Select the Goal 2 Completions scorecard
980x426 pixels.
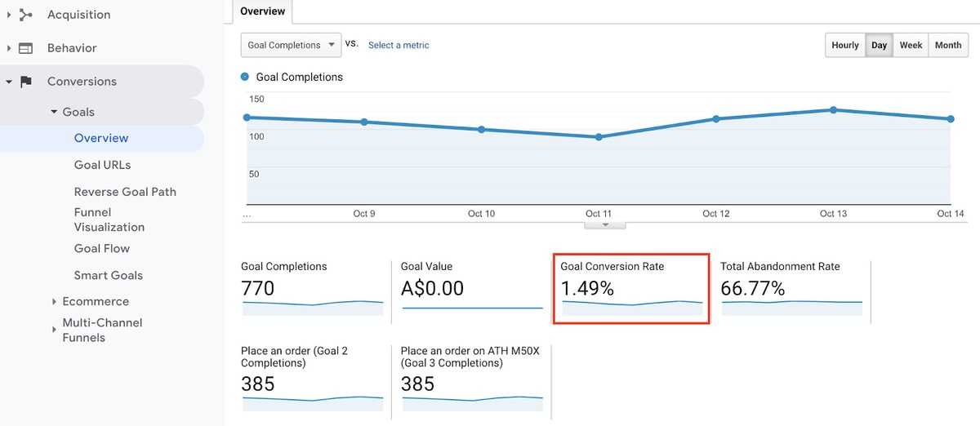point(313,379)
